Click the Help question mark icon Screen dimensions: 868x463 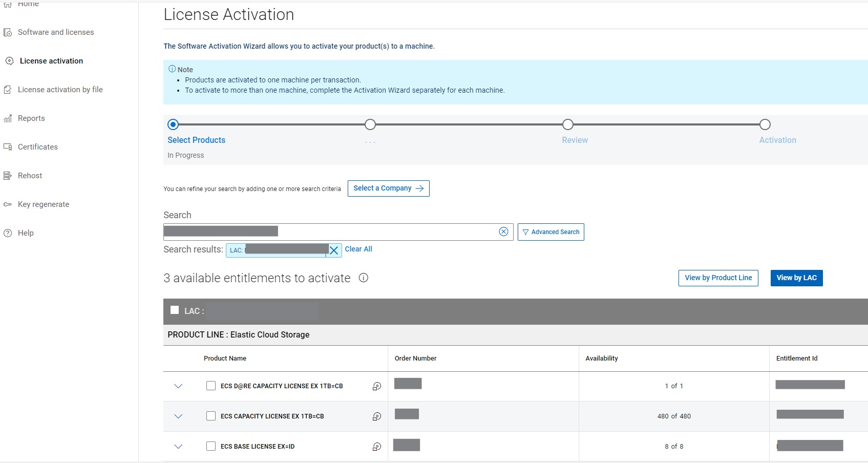(8, 233)
